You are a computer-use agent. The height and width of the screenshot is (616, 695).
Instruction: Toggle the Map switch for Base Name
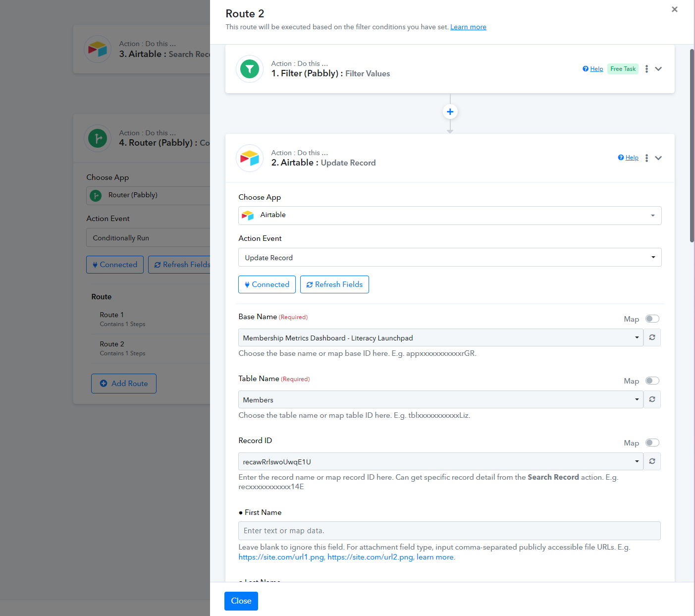point(652,319)
